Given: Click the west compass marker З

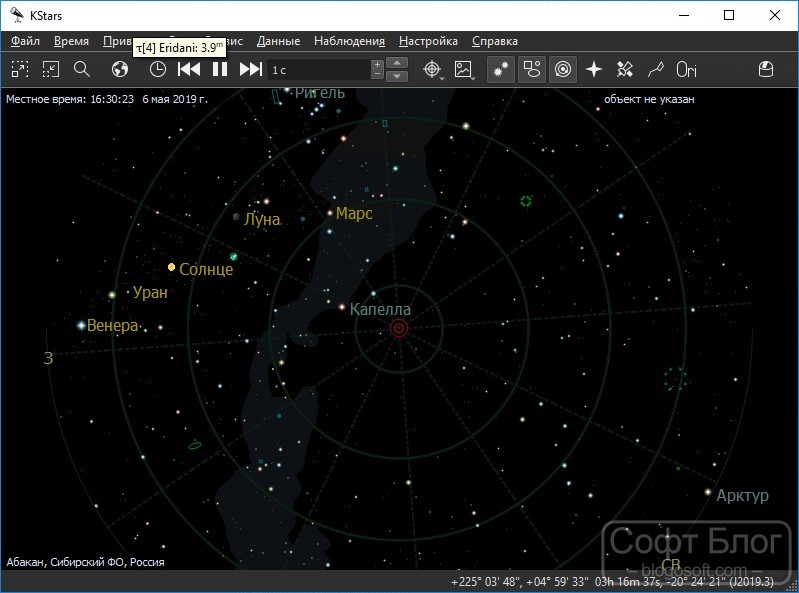Looking at the screenshot, I should 48,358.
